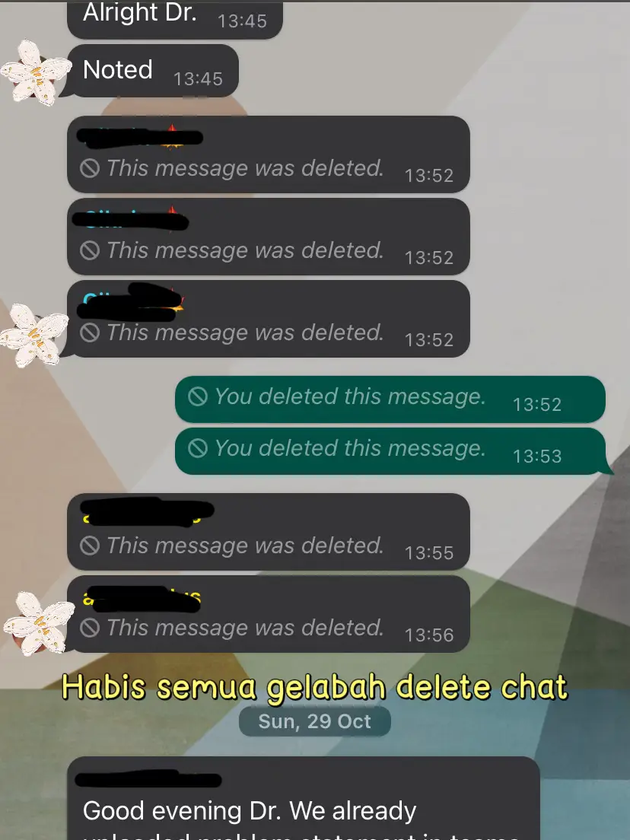Image resolution: width=630 pixels, height=840 pixels.
Task: Tap redacted sender name above 'Good evening Dr.'
Action: (x=148, y=779)
